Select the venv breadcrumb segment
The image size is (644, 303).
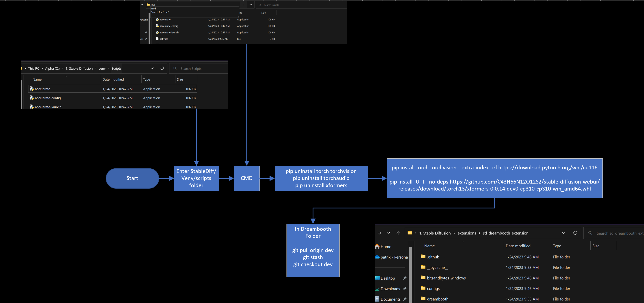tap(102, 69)
